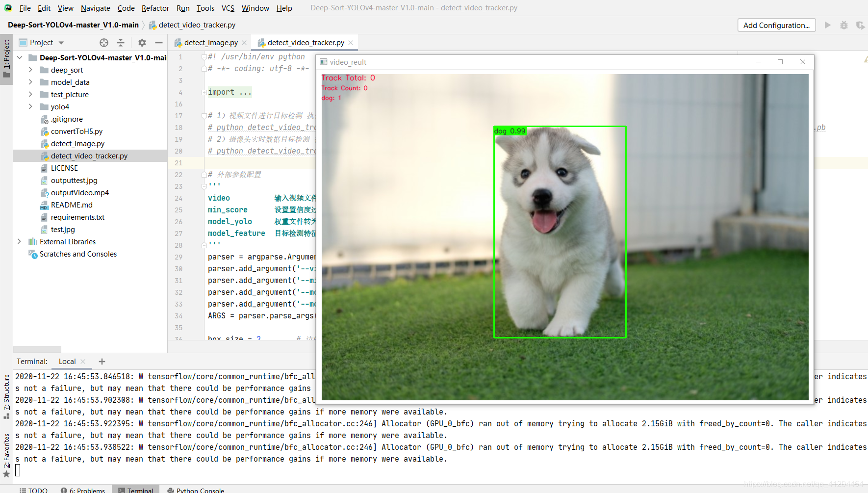Viewport: 868px width, 493px height.
Task: Run the current configuration via play icon
Action: pyautogui.click(x=827, y=25)
